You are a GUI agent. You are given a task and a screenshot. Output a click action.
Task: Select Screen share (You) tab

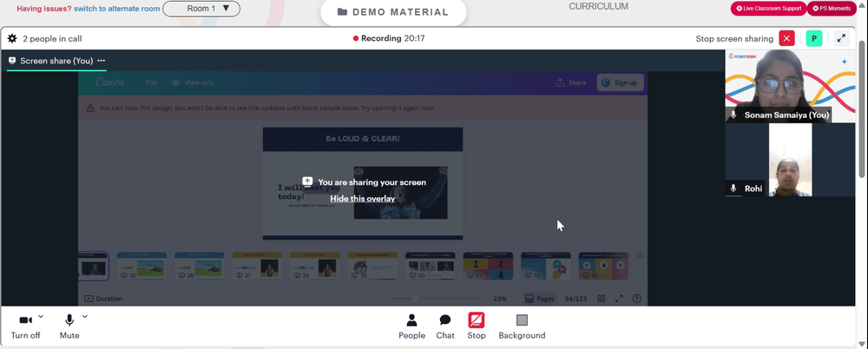(56, 61)
